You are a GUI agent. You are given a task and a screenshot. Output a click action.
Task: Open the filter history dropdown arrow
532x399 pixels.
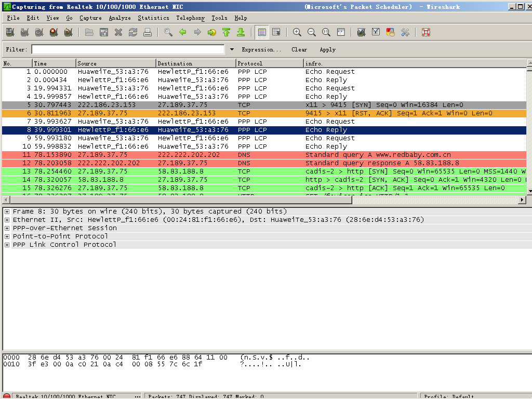tap(232, 49)
